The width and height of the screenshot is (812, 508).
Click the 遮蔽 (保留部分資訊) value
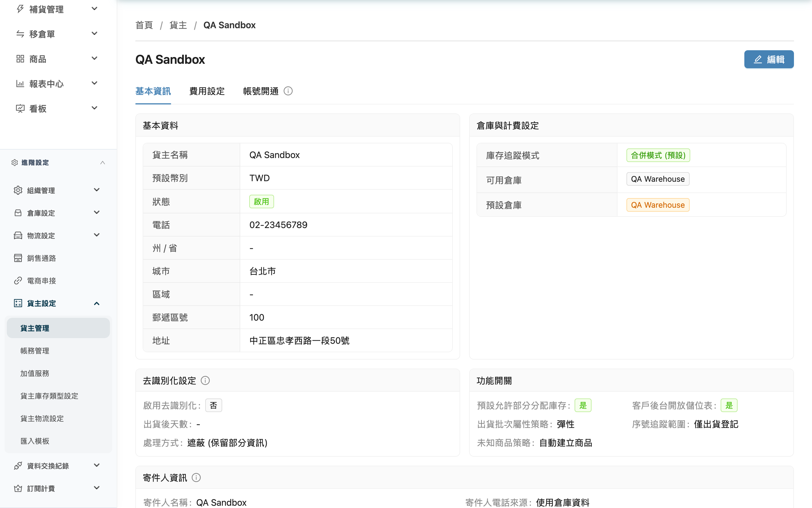coord(227,443)
